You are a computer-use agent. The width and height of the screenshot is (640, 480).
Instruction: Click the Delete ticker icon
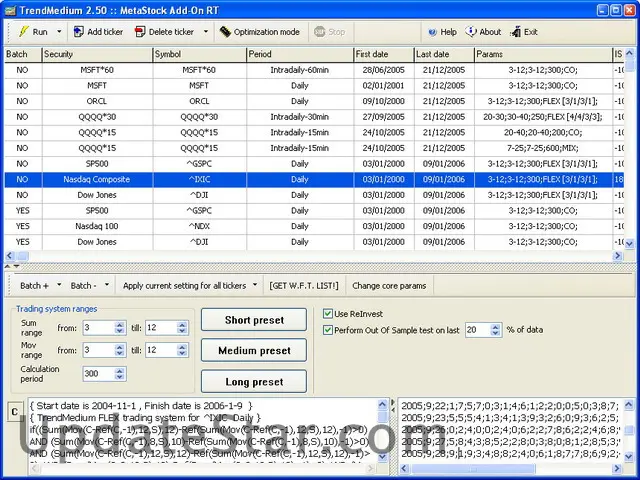tap(140, 31)
